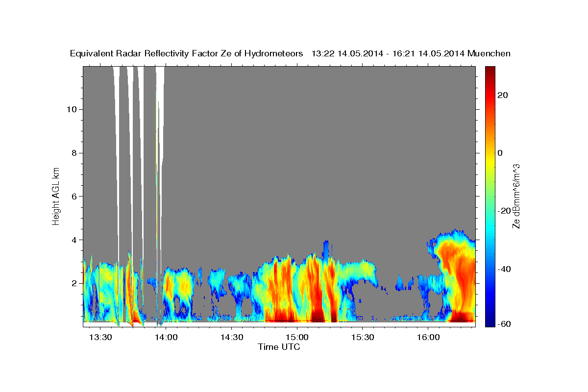Click the 15:30 time tick label
The image size is (588, 392).
point(362,338)
